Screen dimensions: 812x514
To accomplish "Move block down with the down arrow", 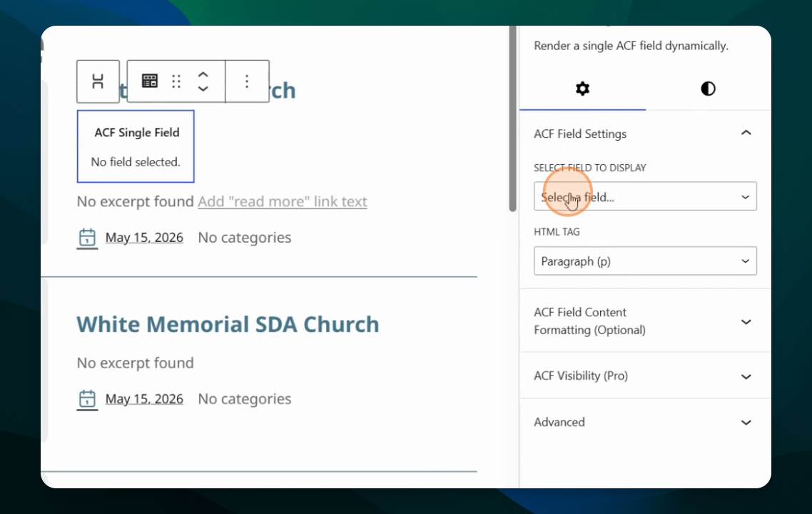I will coord(203,89).
